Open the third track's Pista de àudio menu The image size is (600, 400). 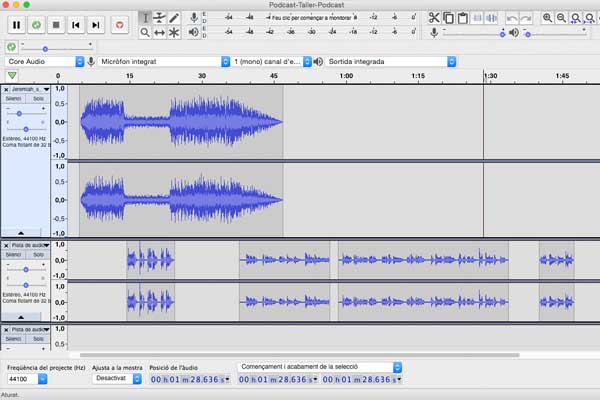tap(30, 330)
